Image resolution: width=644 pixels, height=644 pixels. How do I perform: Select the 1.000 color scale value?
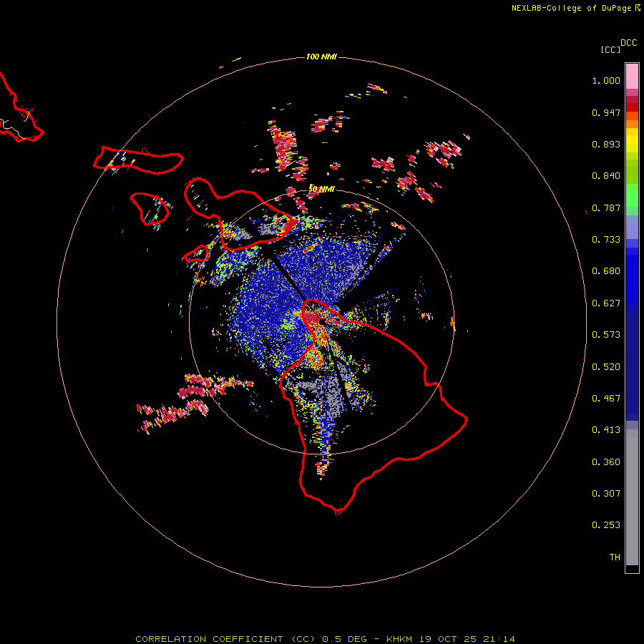606,80
